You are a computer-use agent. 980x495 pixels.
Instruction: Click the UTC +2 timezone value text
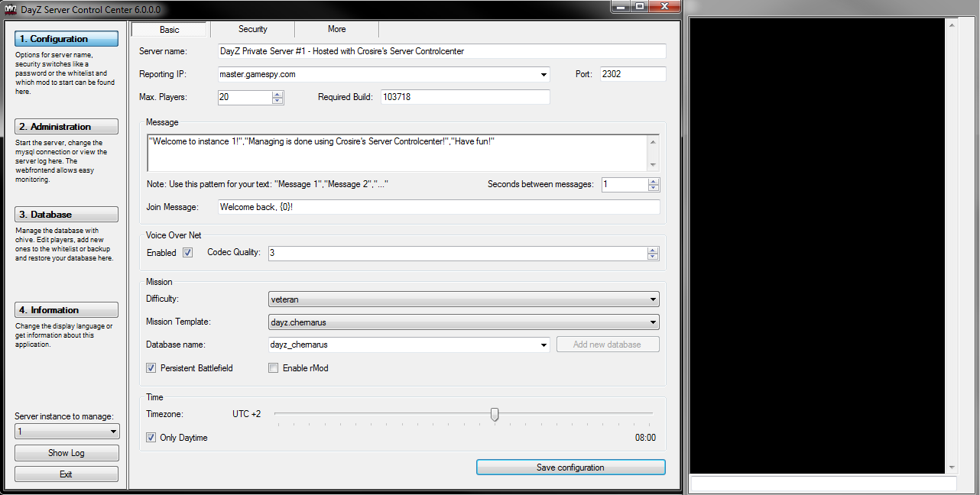[x=246, y=414]
